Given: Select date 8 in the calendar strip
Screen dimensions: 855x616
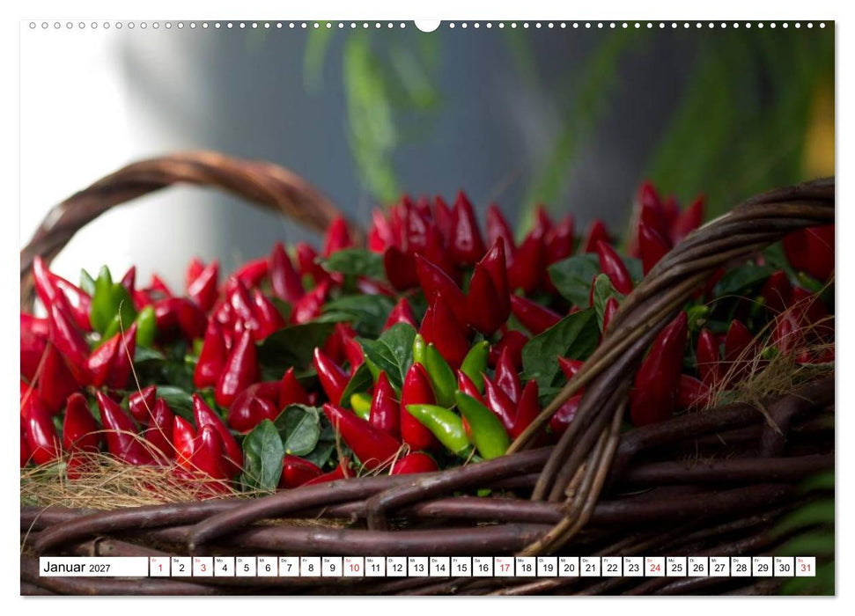Looking at the screenshot, I should 311,567.
